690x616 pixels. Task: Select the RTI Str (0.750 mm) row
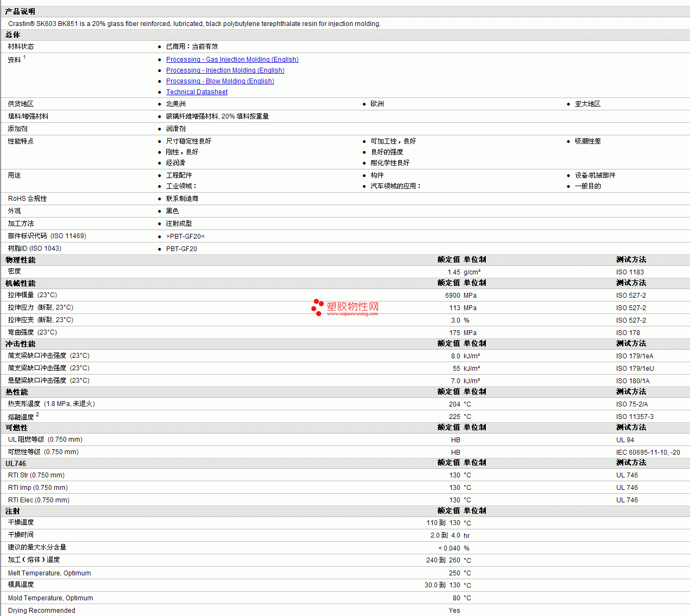pos(345,475)
